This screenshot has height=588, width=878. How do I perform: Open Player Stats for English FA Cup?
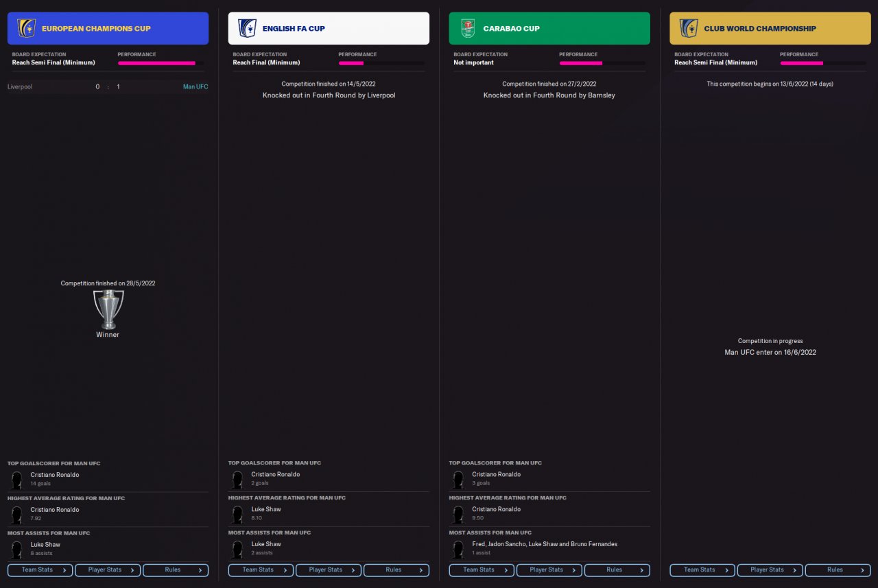[x=329, y=570]
